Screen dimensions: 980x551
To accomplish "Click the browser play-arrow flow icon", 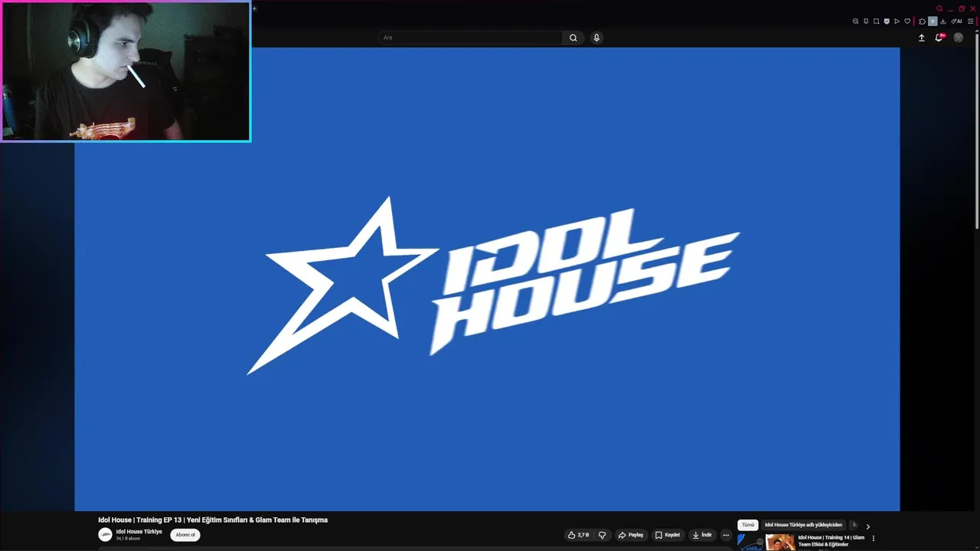I will tap(897, 21).
